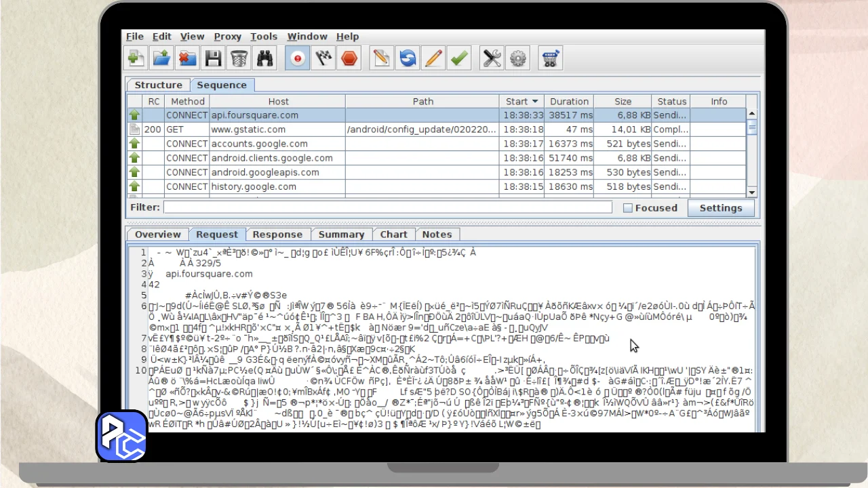Toggle recording with the red record button
Image resolution: width=868 pixels, height=488 pixels.
tap(297, 59)
